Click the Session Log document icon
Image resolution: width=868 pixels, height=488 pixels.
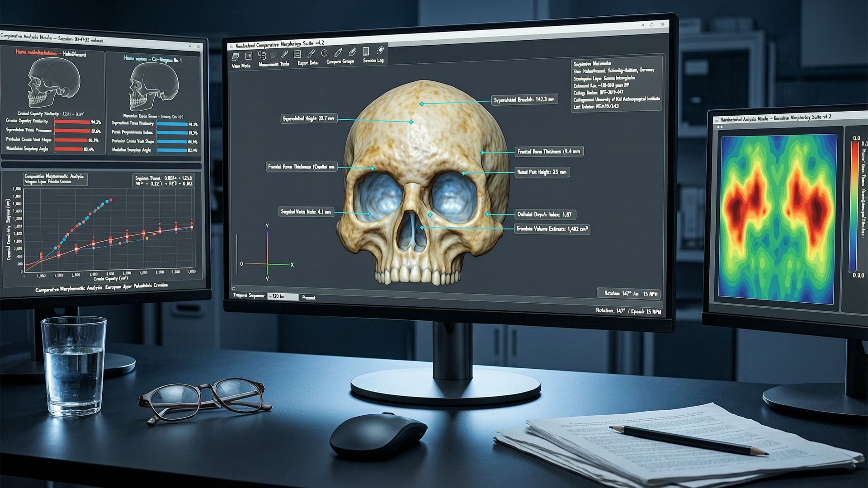coord(366,51)
